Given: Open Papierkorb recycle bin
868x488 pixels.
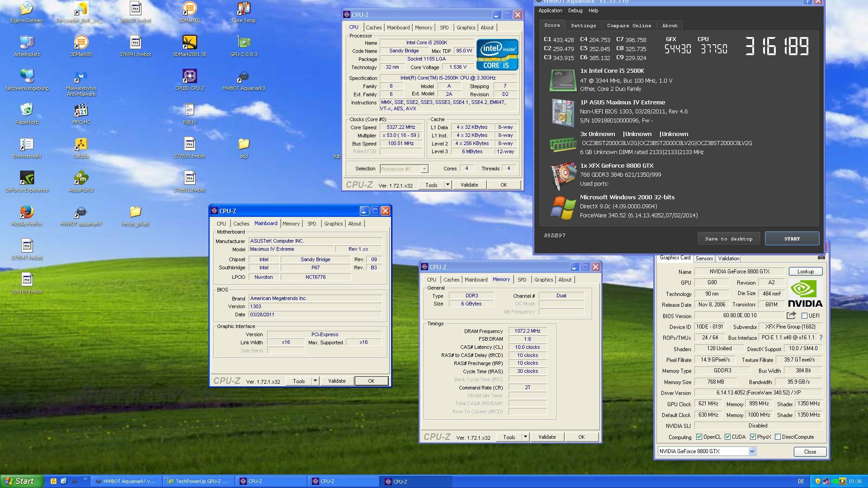Looking at the screenshot, I should pos(27,114).
